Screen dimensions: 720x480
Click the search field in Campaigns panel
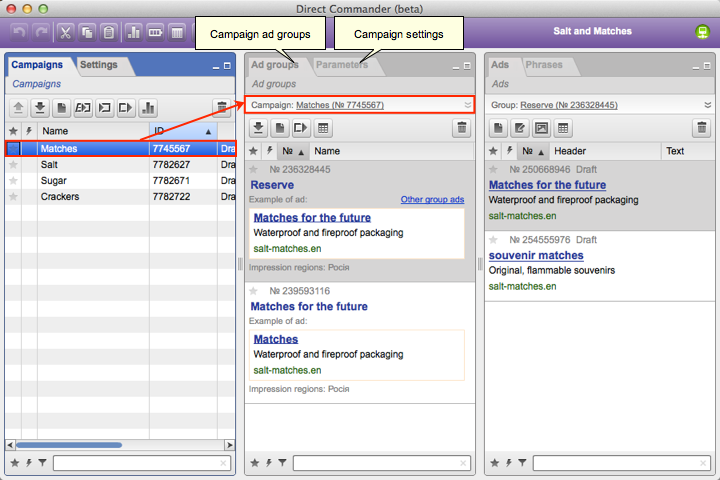click(142, 463)
